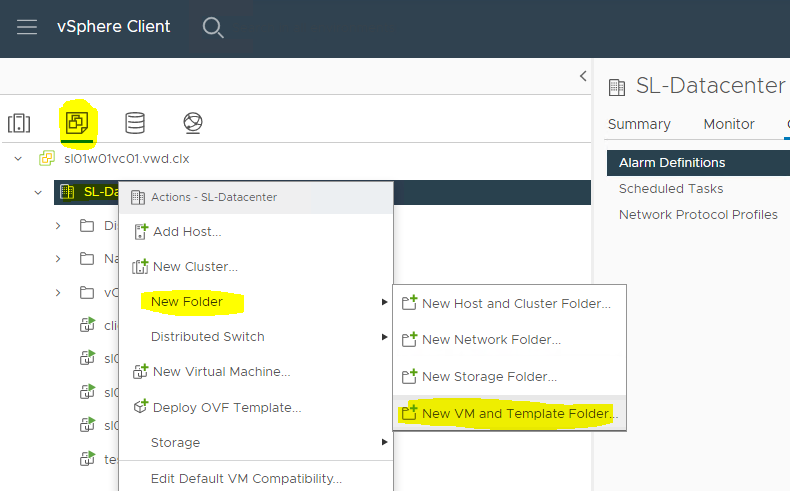The image size is (790, 491).
Task: Click the search magnifier icon
Action: (213, 28)
